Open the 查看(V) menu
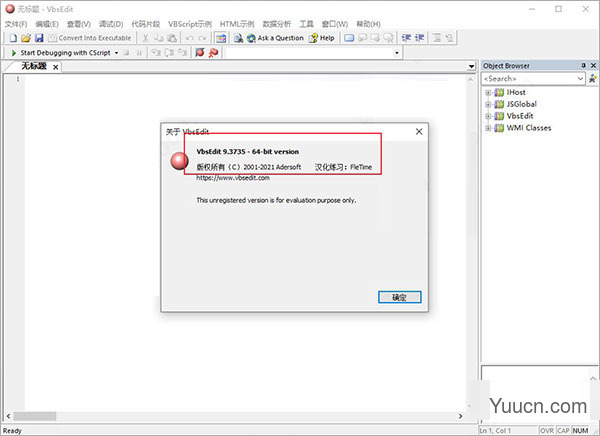Image resolution: width=600 pixels, height=436 pixels. point(78,24)
